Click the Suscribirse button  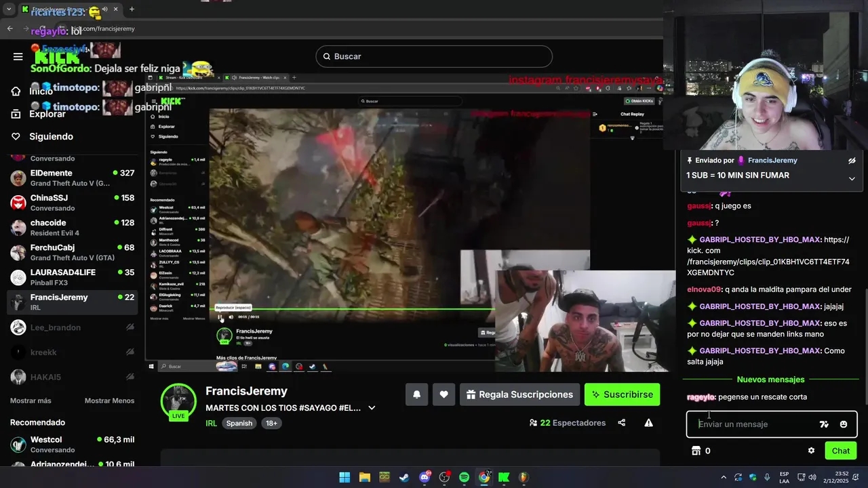[623, 394]
